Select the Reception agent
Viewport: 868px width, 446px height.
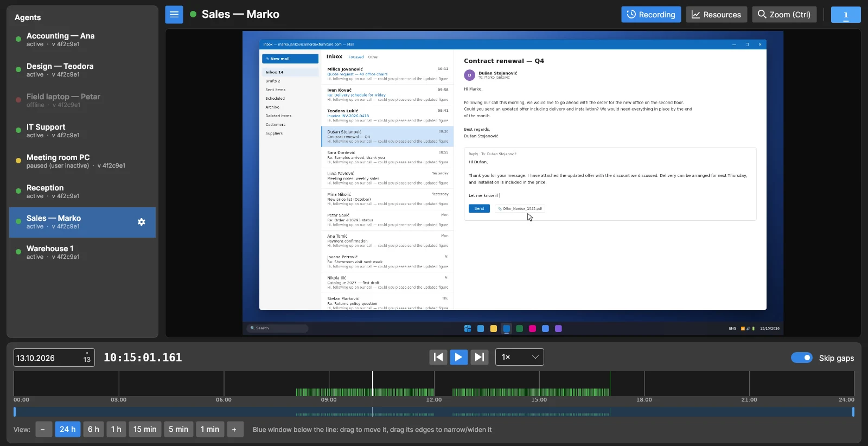82,192
